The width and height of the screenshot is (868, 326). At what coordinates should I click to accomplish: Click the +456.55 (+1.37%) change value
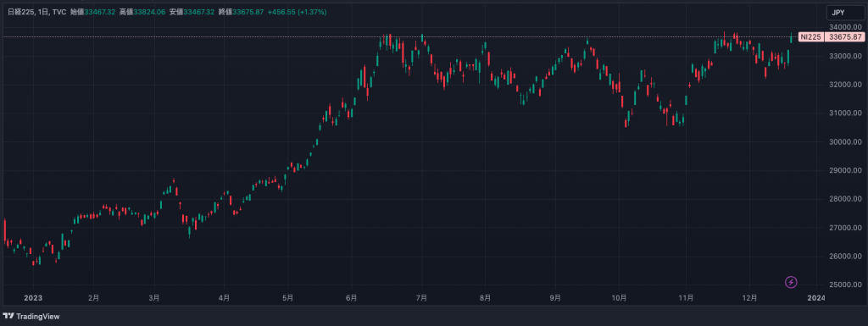(297, 12)
